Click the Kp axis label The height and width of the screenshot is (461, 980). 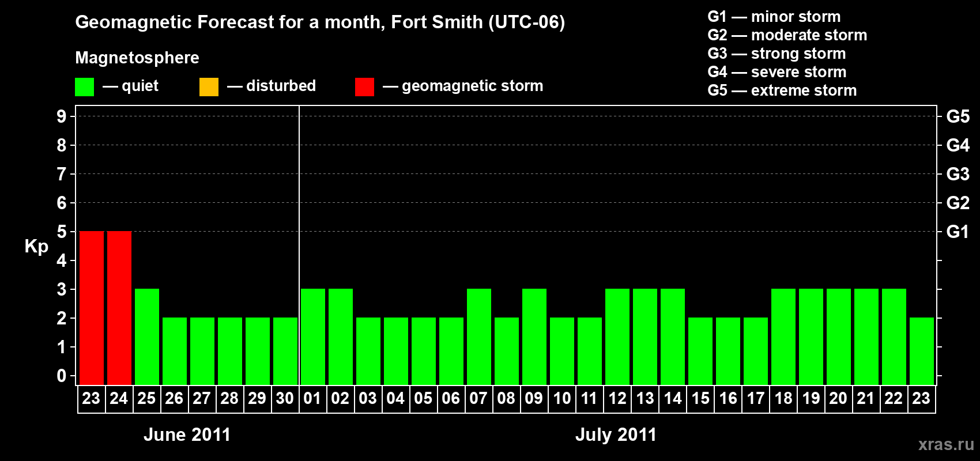(x=36, y=247)
